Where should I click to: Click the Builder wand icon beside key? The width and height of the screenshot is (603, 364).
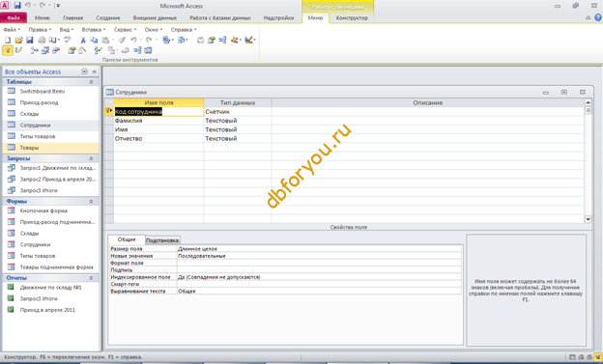pyautogui.click(x=18, y=50)
